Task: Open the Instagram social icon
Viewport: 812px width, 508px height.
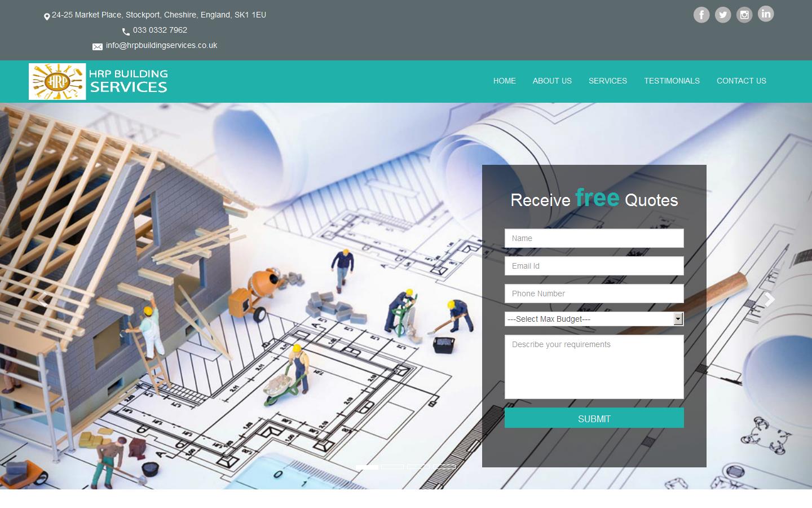Action: click(744, 15)
